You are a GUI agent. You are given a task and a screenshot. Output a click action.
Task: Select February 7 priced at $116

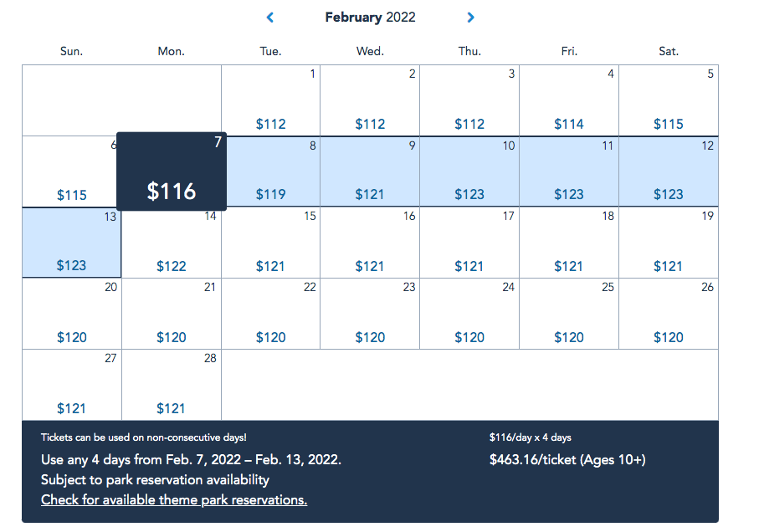click(171, 171)
